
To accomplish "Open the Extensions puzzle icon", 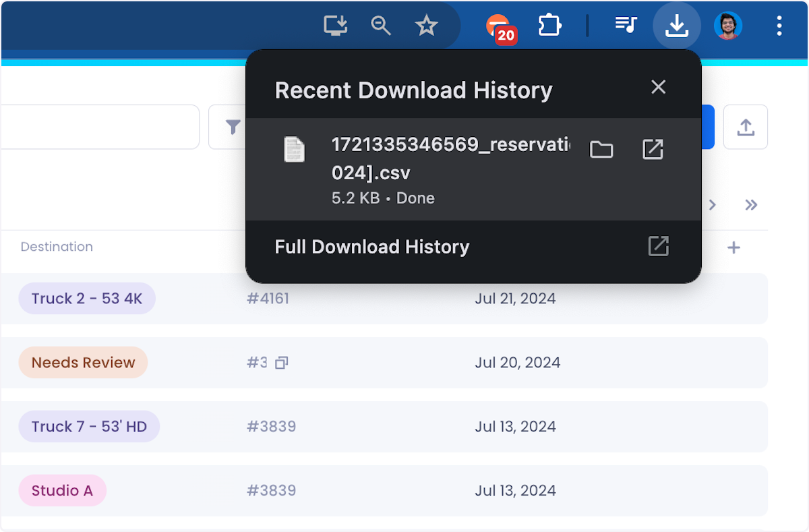I will click(549, 26).
